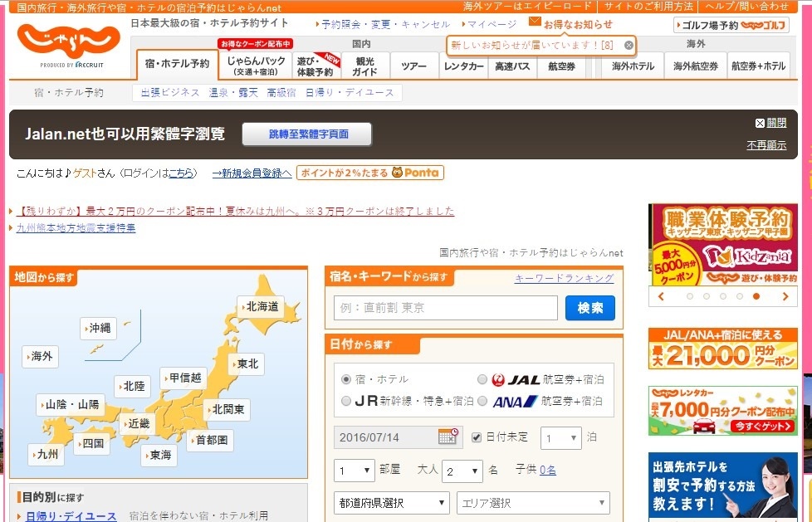This screenshot has height=522, width=812.
Task: Select the third carousel dot
Action: click(723, 296)
